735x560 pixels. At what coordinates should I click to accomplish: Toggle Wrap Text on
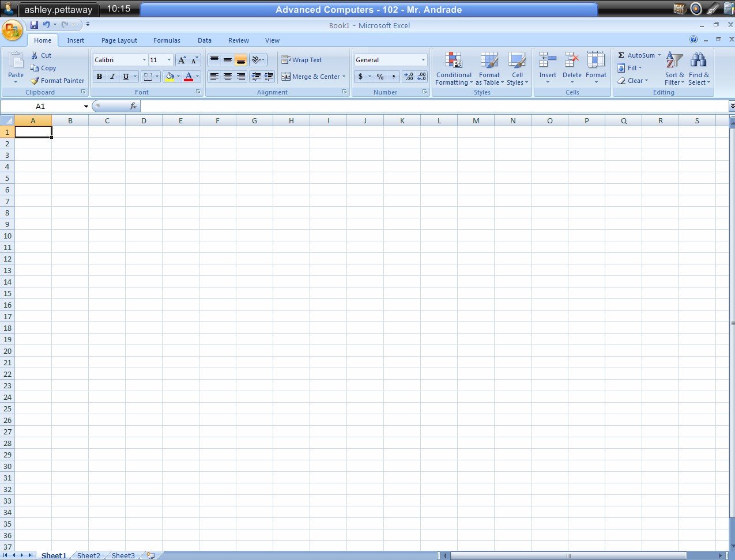(x=301, y=60)
